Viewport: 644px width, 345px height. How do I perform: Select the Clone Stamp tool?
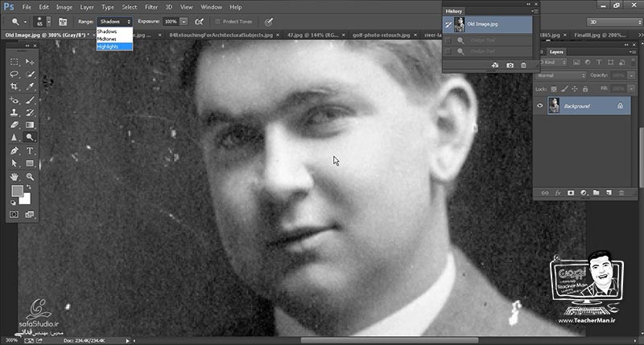point(14,113)
